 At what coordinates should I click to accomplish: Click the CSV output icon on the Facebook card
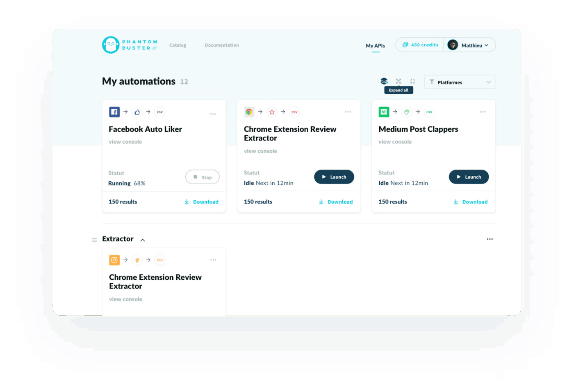click(x=160, y=112)
